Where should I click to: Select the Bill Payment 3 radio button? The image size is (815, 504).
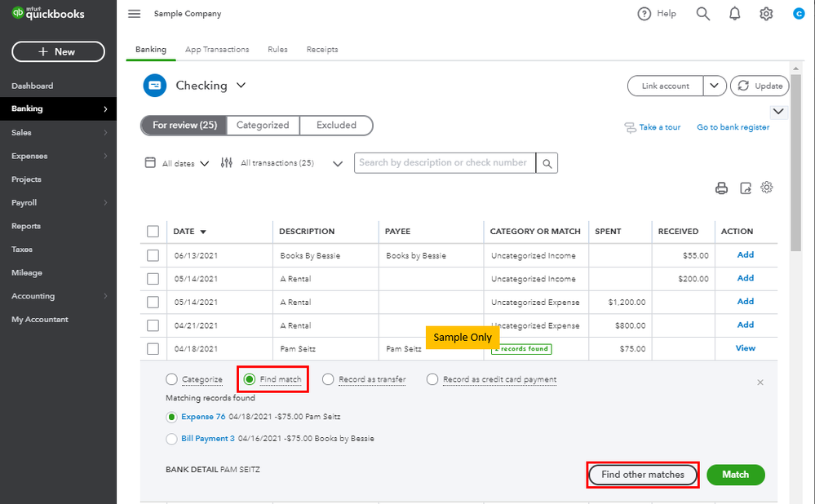[171, 439]
